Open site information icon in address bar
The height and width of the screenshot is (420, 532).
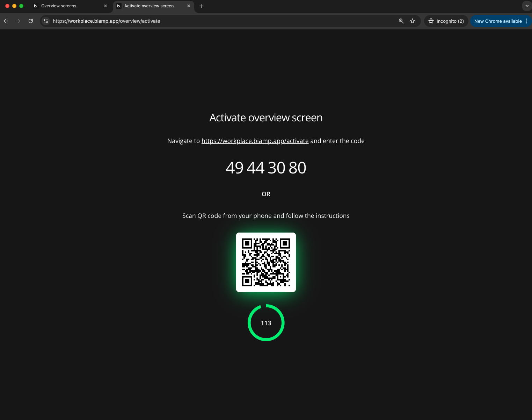46,21
